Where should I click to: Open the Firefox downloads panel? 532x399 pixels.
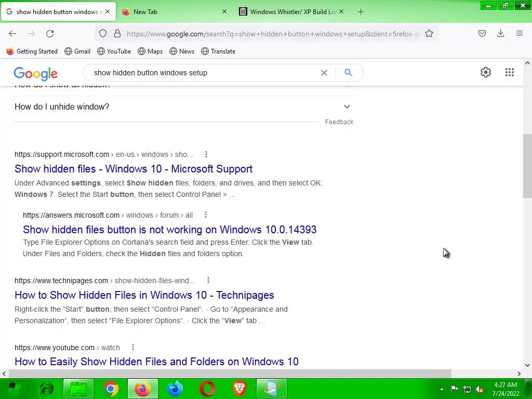click(500, 33)
